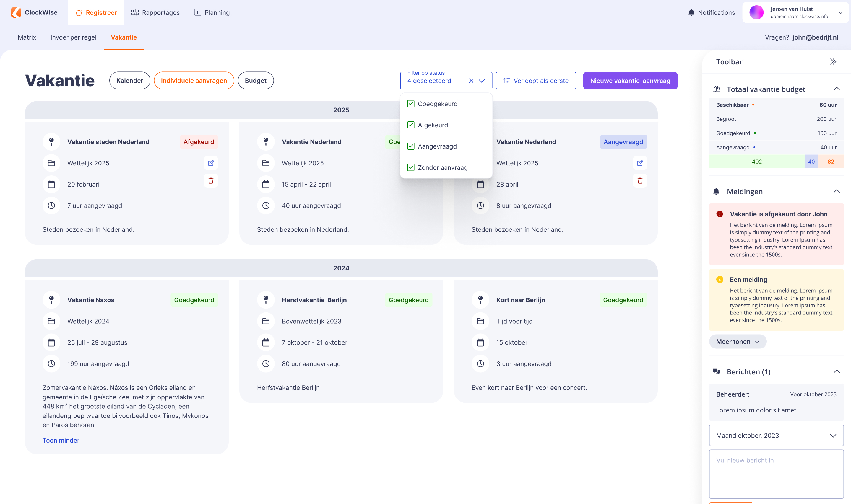Viewport: 851px width, 504px height.
Task: Toggle the Zonder aanvraag checkbox
Action: pos(411,167)
